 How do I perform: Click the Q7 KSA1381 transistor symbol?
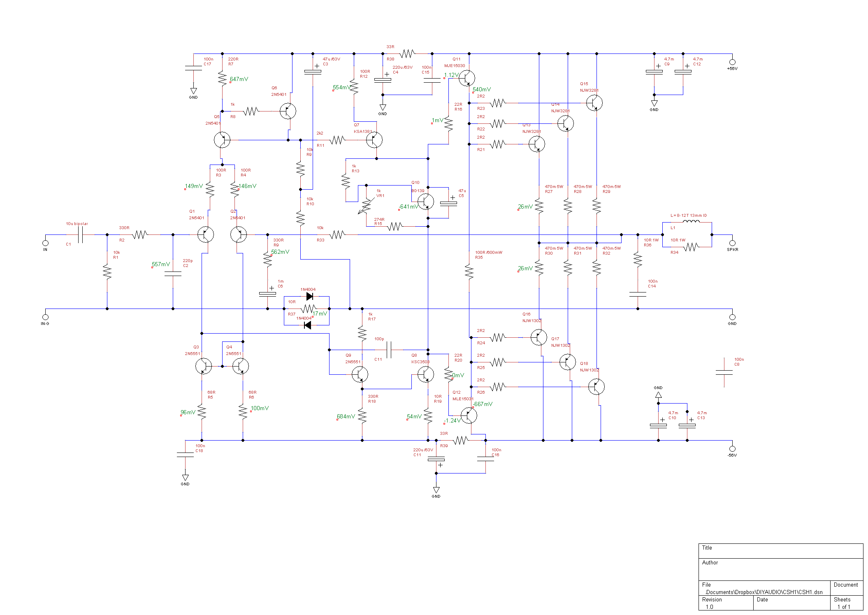click(x=374, y=140)
